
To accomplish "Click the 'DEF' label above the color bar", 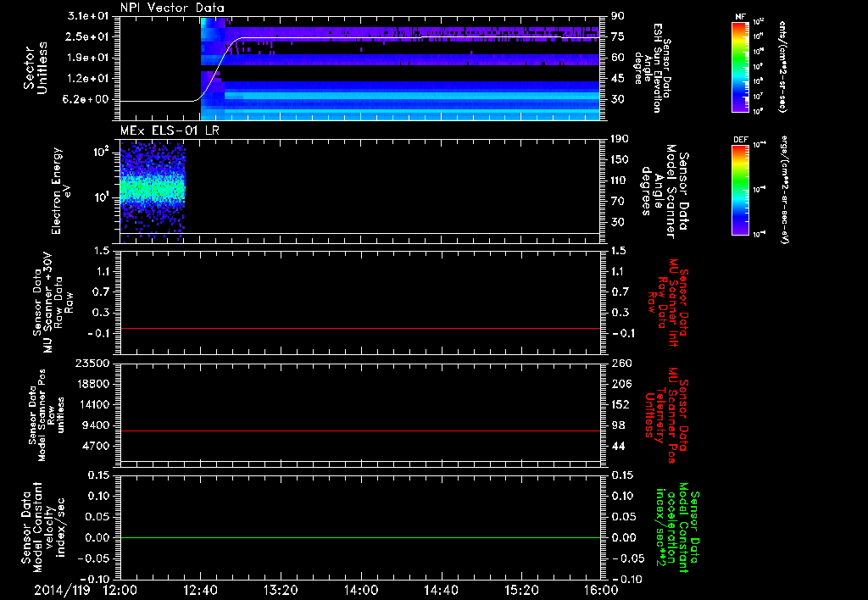I will coord(741,140).
